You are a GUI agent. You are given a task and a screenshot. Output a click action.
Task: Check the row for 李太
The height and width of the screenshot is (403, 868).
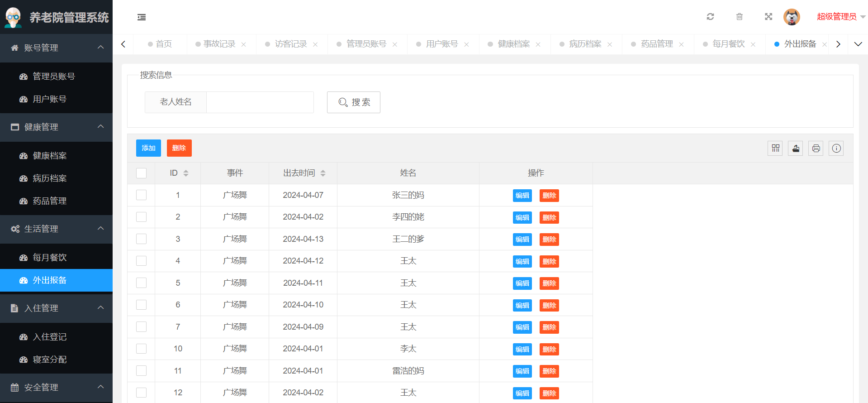pyautogui.click(x=142, y=349)
